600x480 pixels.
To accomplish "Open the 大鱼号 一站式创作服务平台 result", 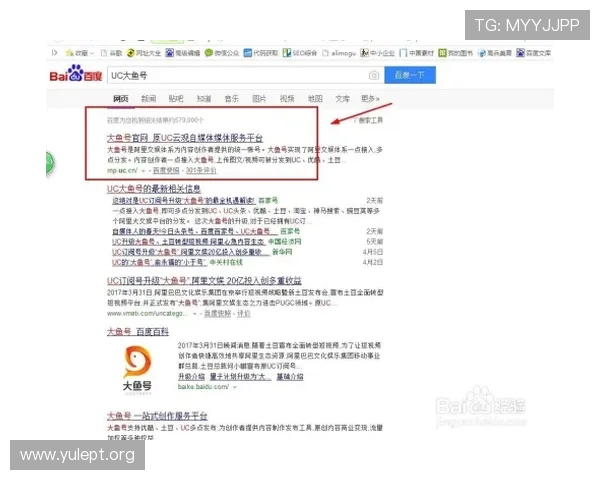I will [x=157, y=416].
